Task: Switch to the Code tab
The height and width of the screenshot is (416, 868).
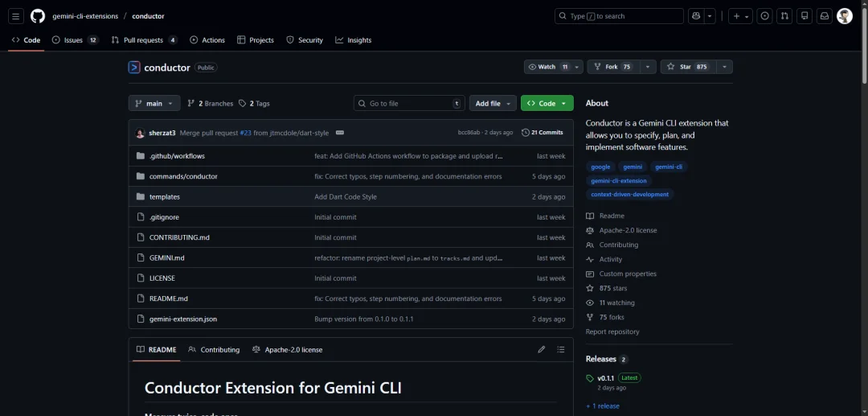Action: click(x=26, y=40)
